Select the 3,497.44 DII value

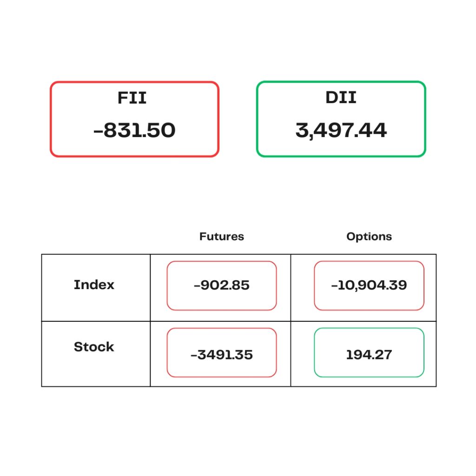click(341, 131)
